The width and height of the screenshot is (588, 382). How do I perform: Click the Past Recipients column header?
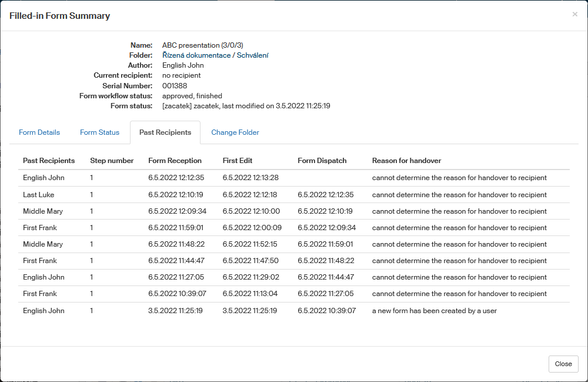pos(49,161)
